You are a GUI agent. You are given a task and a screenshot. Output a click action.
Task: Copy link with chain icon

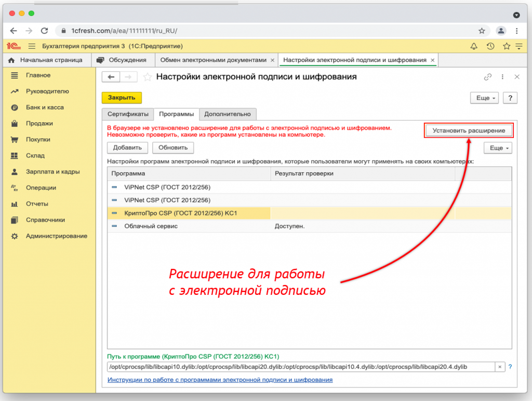(487, 77)
